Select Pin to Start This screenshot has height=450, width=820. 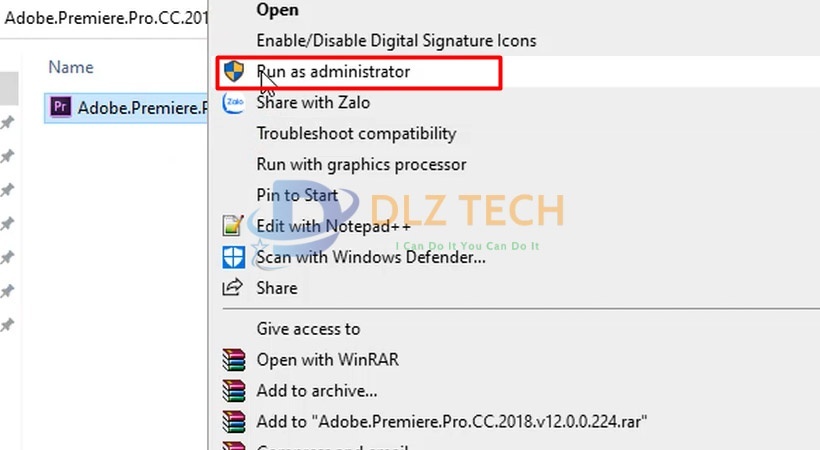pos(297,196)
